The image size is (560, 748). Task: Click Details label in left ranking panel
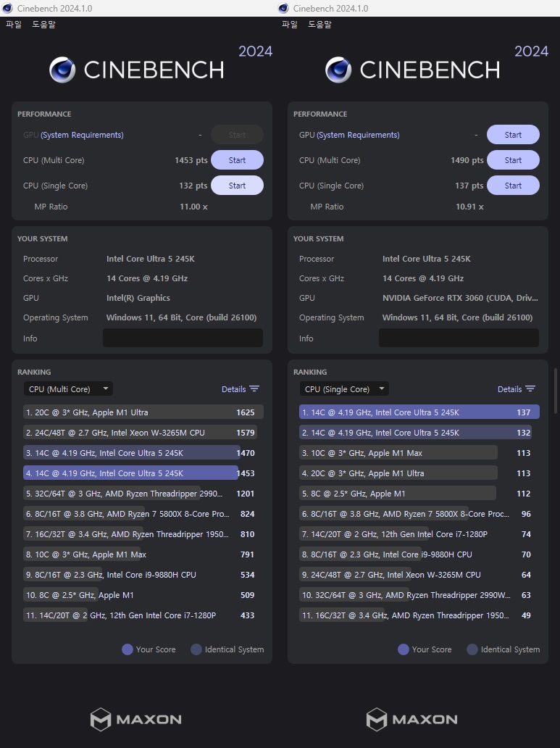[234, 389]
